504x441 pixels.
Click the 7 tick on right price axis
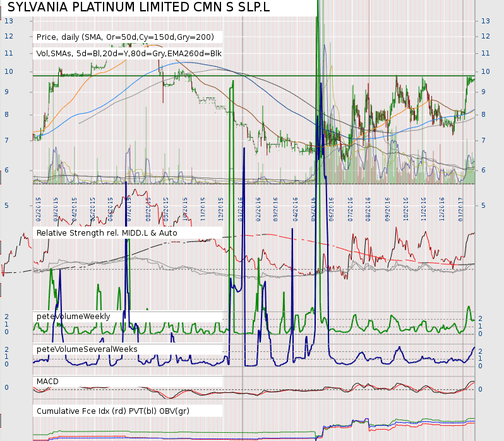coord(483,140)
